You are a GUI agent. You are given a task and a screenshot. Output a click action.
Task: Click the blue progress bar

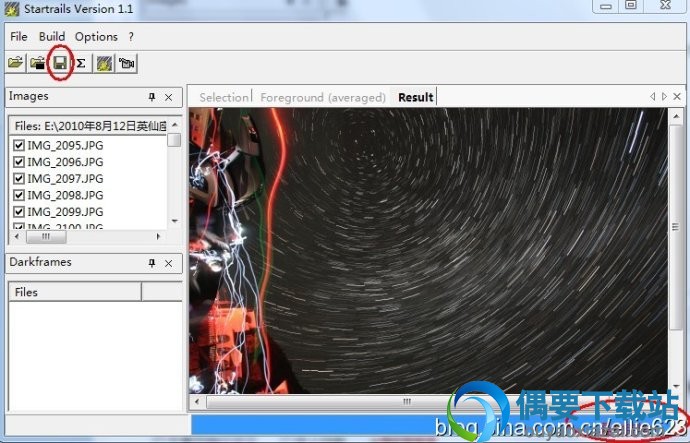click(436, 426)
